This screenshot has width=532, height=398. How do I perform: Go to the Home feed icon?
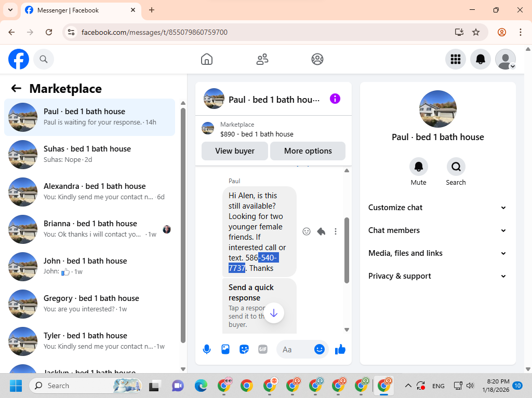click(207, 59)
